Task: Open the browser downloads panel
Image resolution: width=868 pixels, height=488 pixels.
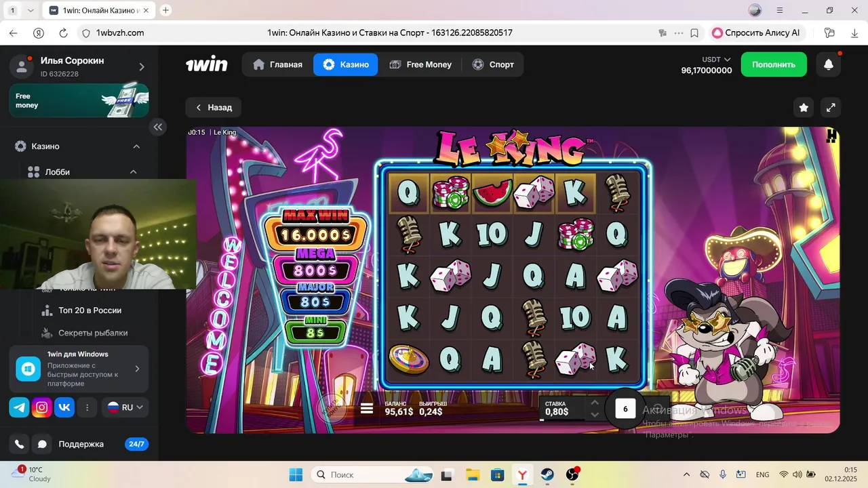Action: click(854, 33)
